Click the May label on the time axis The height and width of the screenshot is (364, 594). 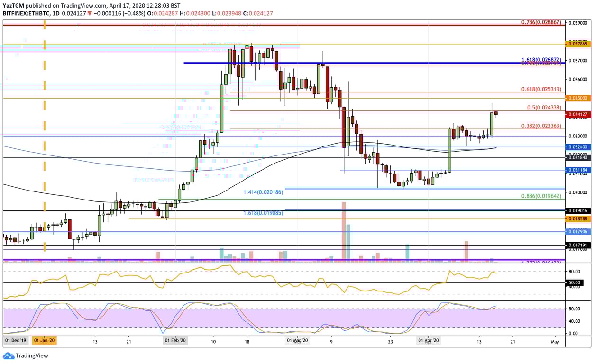554,341
